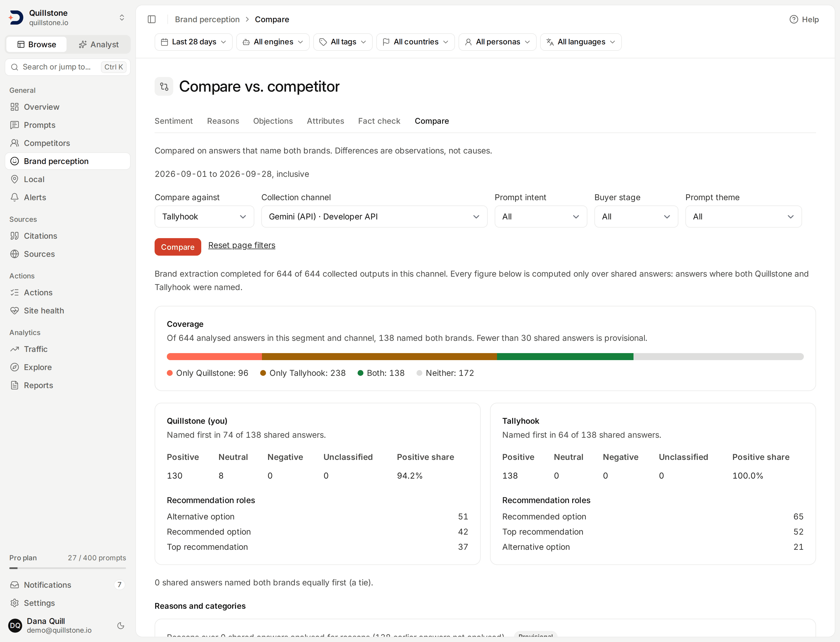Viewport: 840px width, 642px height.
Task: Click Brand perception breadcrumb link
Action: (207, 19)
